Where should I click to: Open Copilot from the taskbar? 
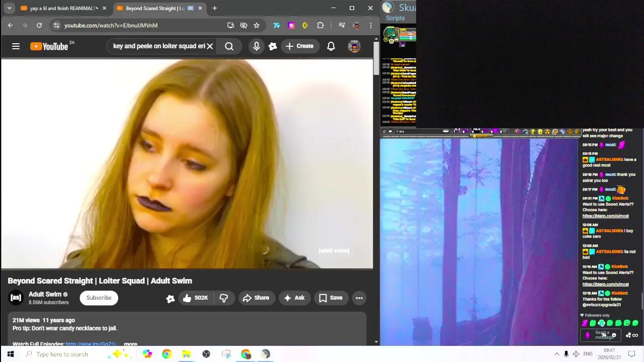[x=147, y=354]
